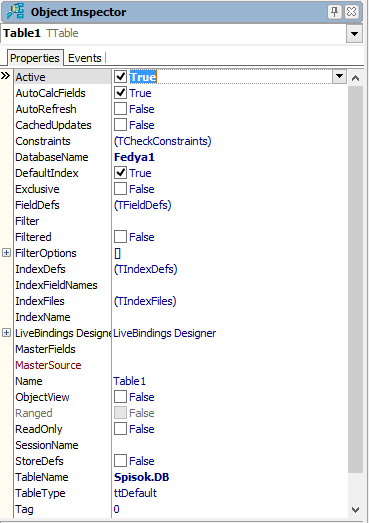Open the Table1 component selector dropdown
The width and height of the screenshot is (369, 523).
354,34
